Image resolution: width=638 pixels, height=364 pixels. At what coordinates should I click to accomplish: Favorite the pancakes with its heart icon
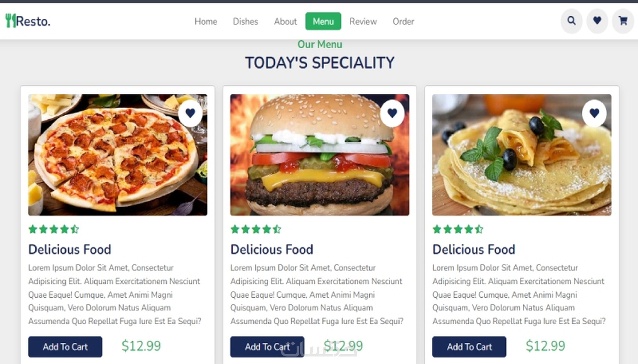[594, 113]
